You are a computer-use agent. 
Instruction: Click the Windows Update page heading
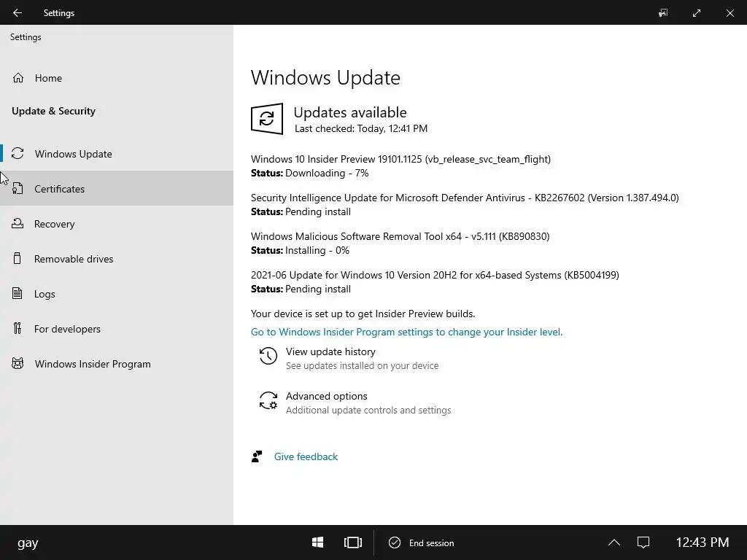point(325,77)
